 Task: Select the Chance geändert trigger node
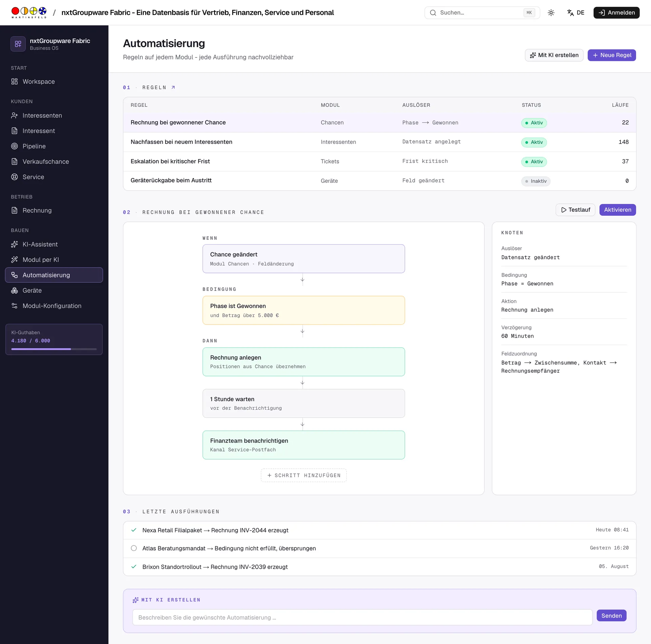coord(303,259)
